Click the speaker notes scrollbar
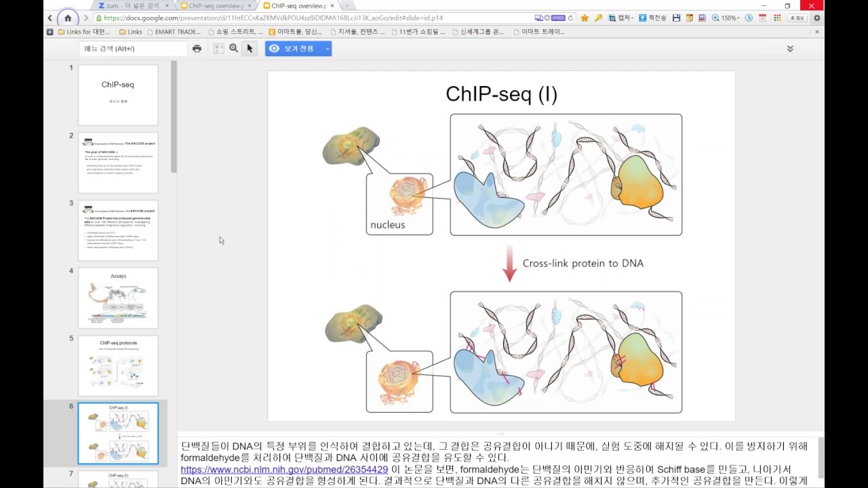 point(821,457)
